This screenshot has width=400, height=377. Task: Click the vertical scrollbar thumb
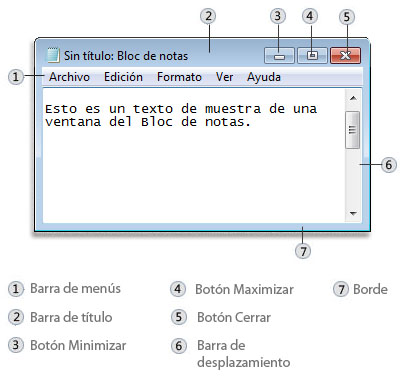click(x=353, y=130)
